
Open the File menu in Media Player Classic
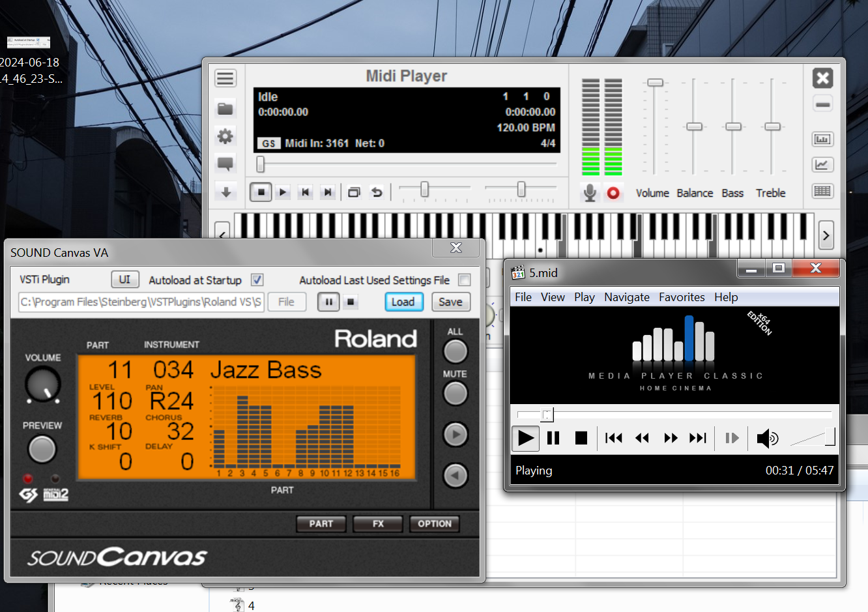[x=523, y=297]
